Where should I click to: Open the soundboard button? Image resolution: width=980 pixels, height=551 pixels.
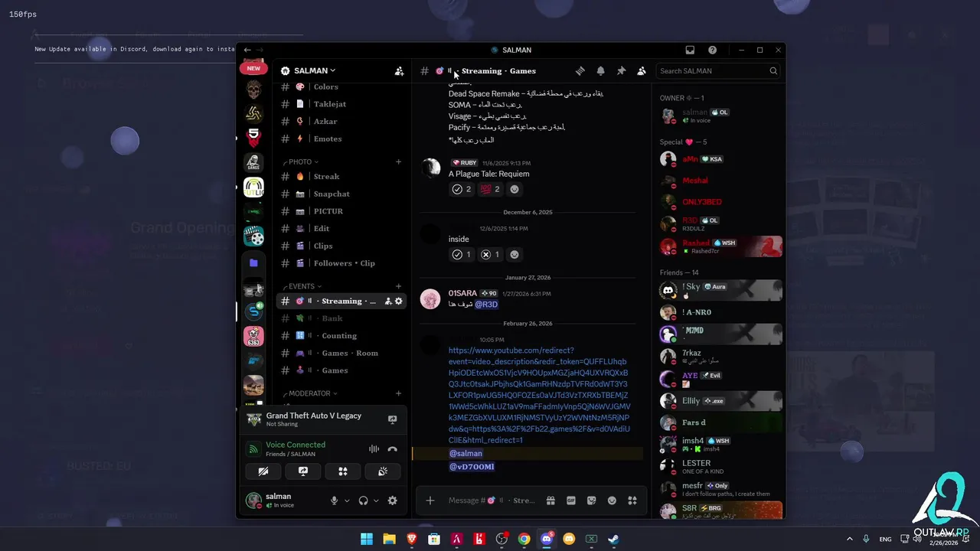pos(383,471)
